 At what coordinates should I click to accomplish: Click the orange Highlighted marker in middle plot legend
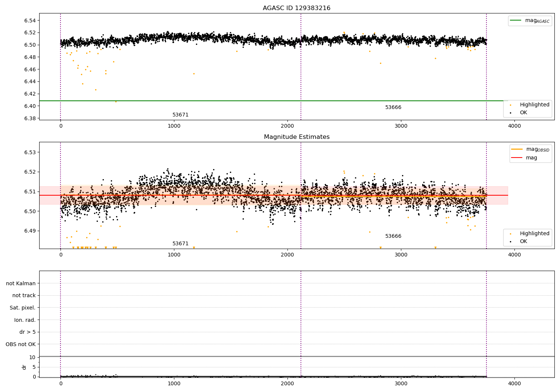pyautogui.click(x=510, y=234)
